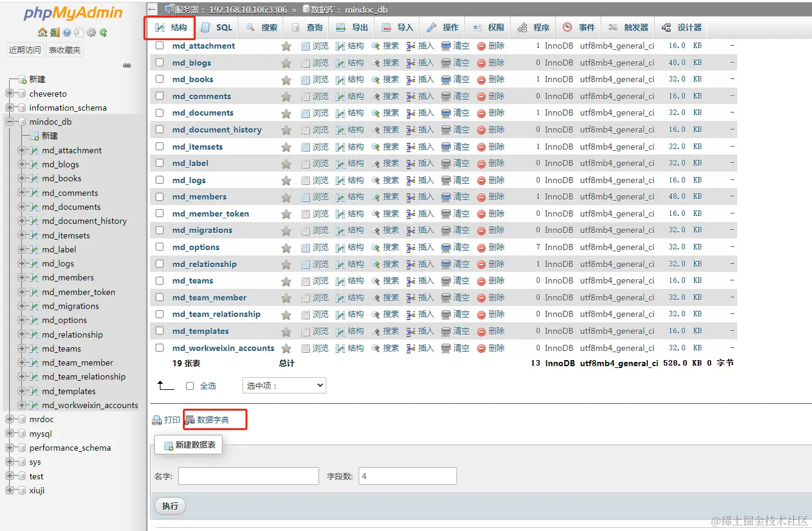Screen dimensions: 812x531
Task: Open phpMyAdmin documentation blue question icon
Action: (67, 32)
